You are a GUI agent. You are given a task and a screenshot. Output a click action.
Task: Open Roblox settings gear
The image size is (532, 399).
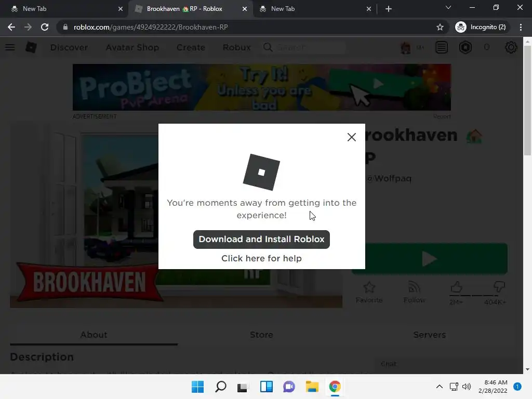511,47
